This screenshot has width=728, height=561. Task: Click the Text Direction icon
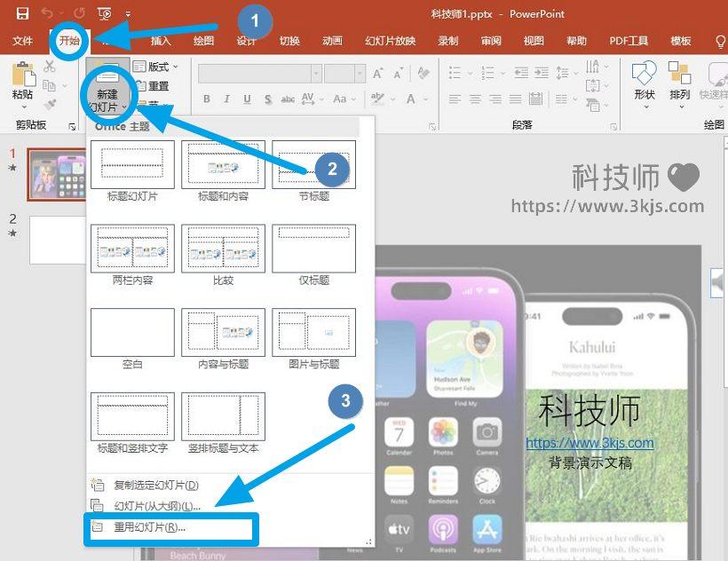592,67
